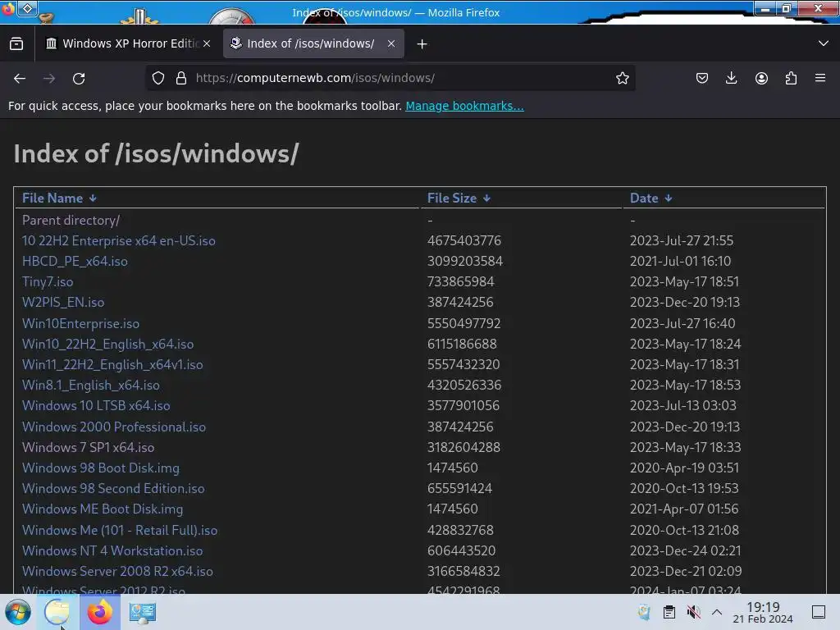Open the Firefox downloads panel

[731, 78]
